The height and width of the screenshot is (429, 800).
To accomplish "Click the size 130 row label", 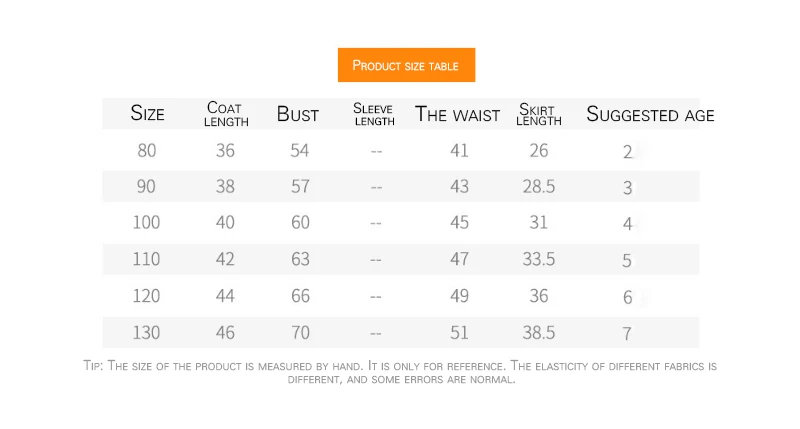I will point(147,332).
